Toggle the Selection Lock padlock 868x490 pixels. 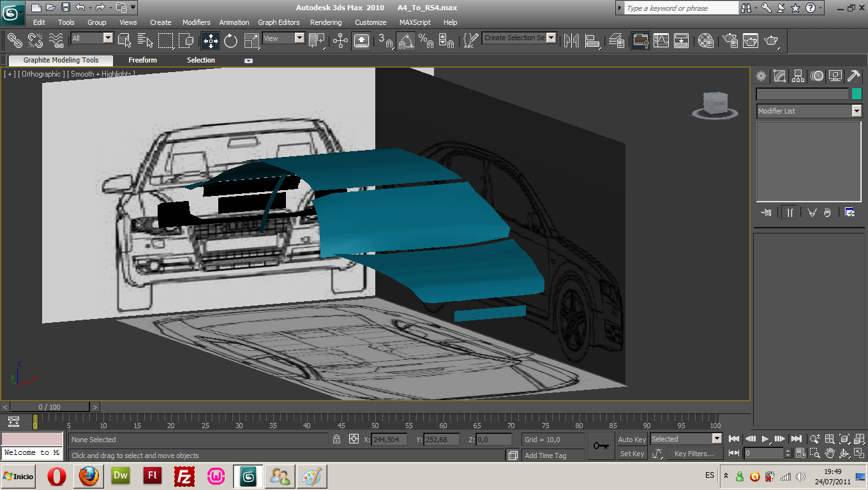336,439
